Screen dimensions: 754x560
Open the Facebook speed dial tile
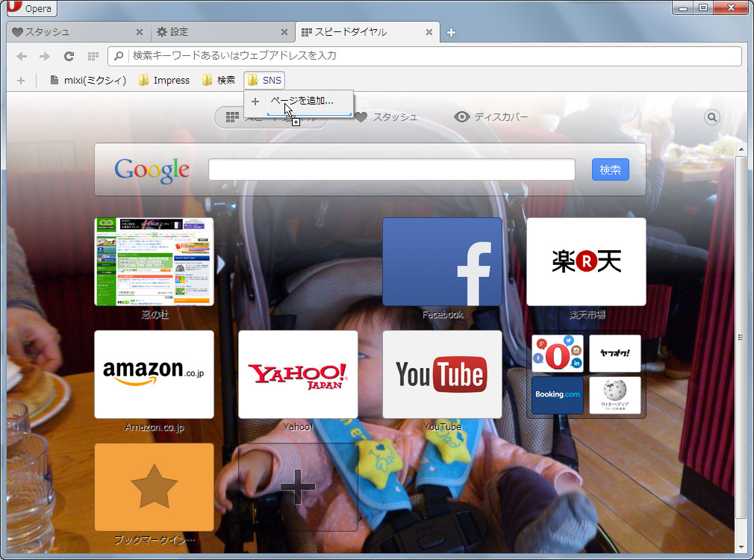click(443, 262)
